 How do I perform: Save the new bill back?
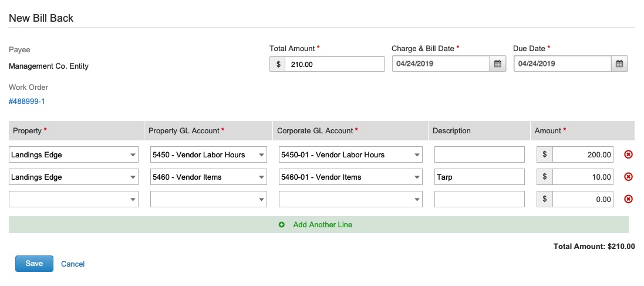(x=34, y=264)
